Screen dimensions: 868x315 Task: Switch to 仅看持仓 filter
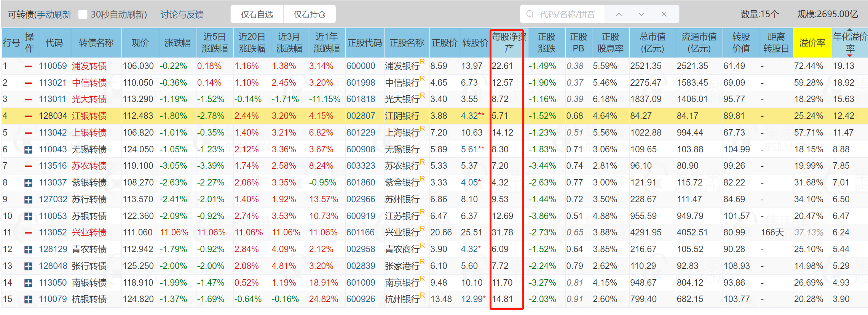coord(310,14)
